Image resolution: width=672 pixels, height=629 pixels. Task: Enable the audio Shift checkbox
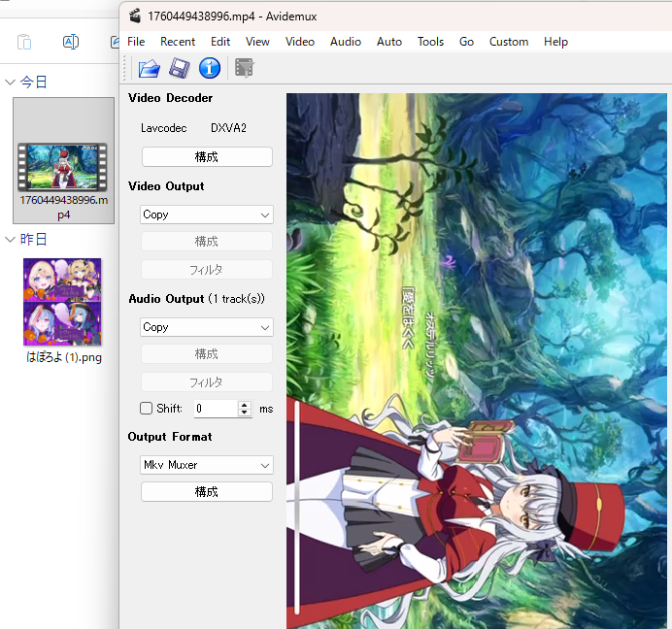point(147,409)
